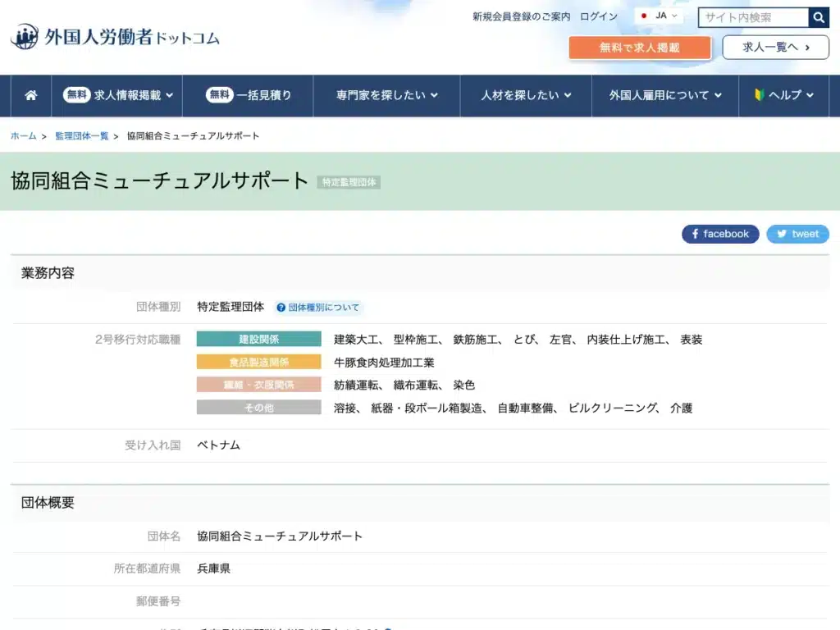Click the 2号移行対応職種 row label

(x=138, y=340)
